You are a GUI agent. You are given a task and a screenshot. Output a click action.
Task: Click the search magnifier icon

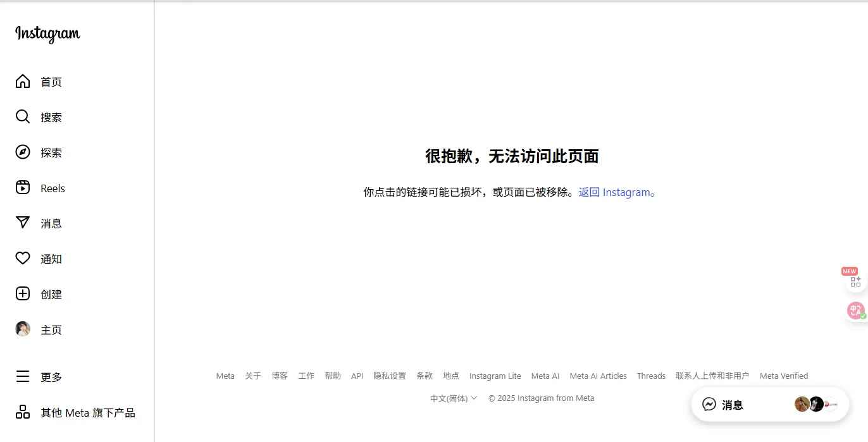(23, 117)
